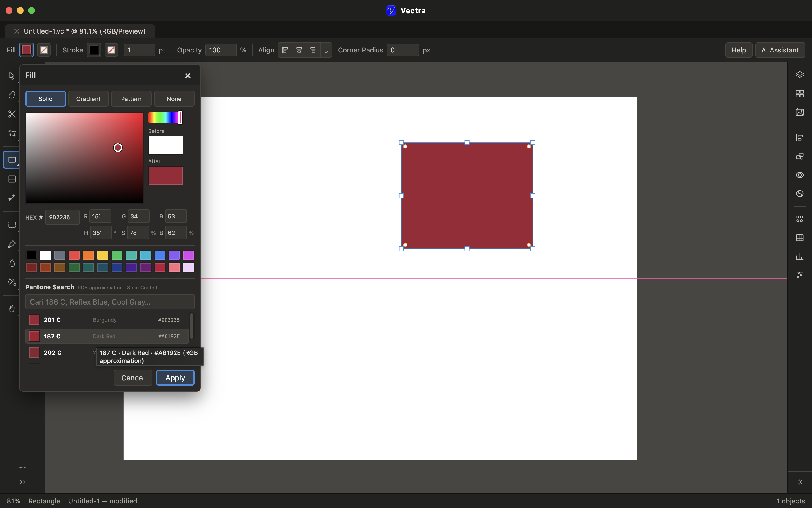Viewport: 812px width, 508px height.
Task: Click the saturation picker gradient area
Action: (85, 158)
